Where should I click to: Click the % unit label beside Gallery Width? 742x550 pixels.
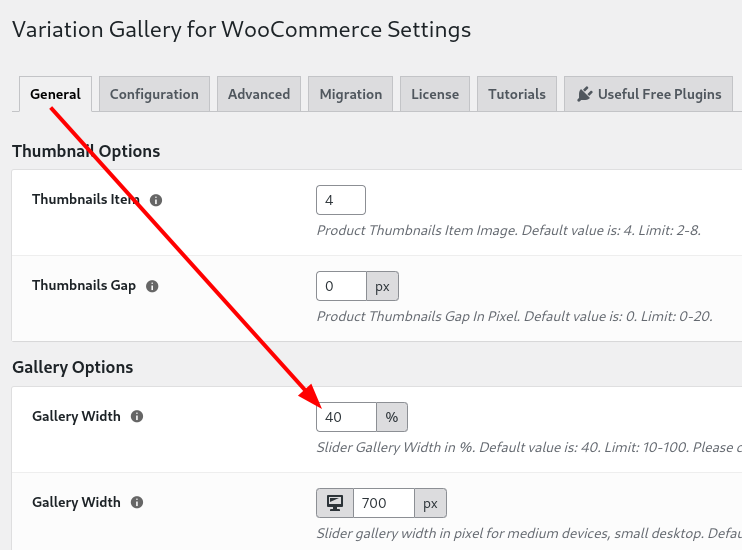[x=392, y=417]
